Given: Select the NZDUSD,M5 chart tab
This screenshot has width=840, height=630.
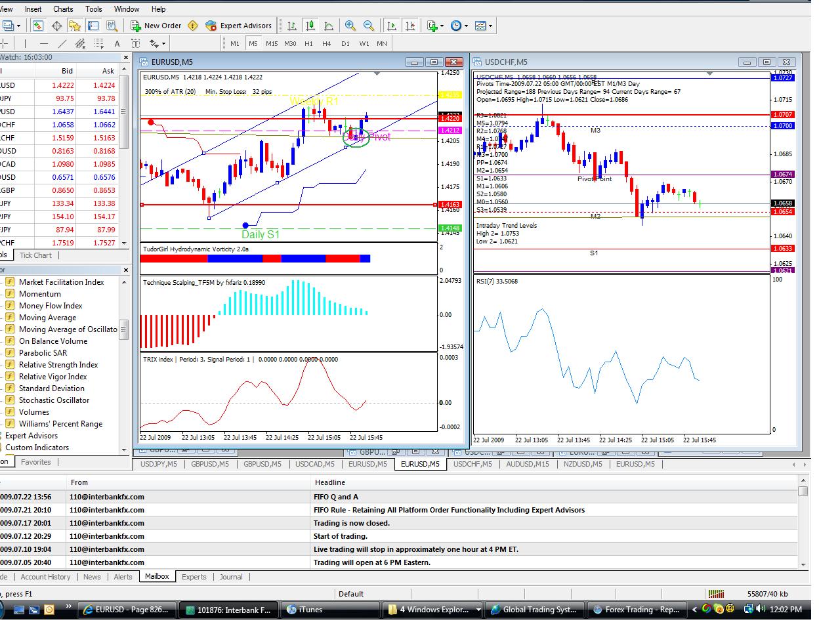Looking at the screenshot, I should coord(583,464).
